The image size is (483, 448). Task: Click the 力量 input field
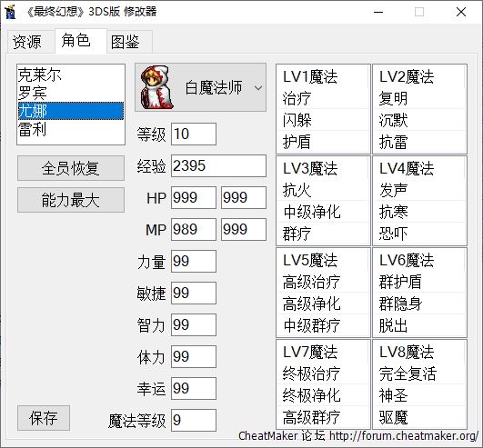(194, 261)
